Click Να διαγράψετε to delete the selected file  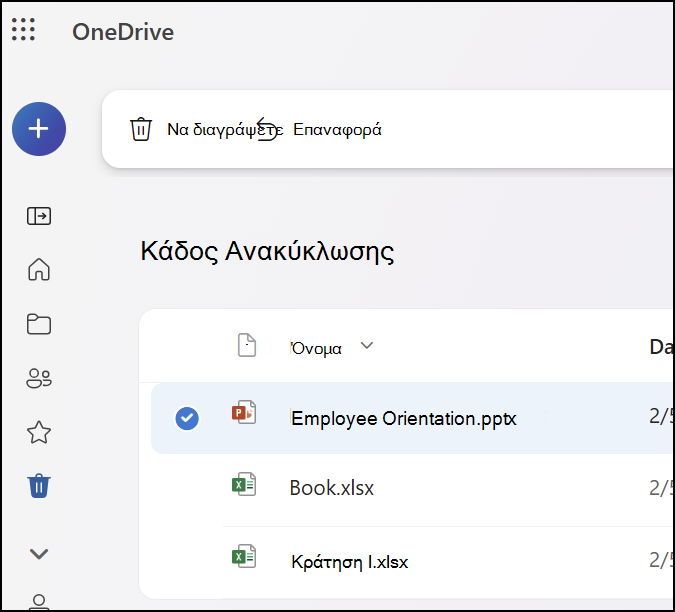[225, 130]
